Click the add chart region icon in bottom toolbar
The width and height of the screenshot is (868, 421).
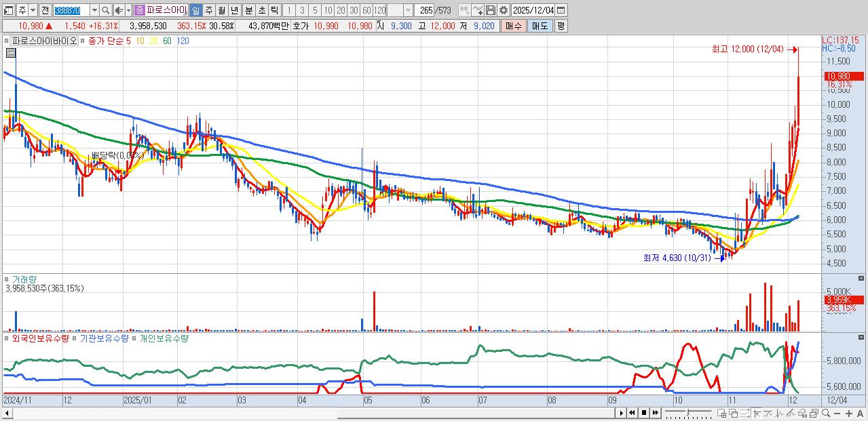721,413
